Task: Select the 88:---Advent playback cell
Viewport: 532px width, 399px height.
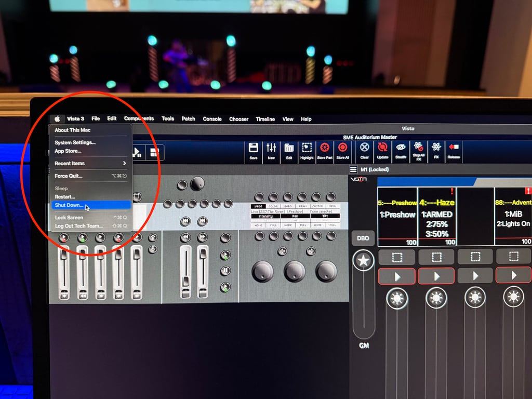Action: (513, 216)
